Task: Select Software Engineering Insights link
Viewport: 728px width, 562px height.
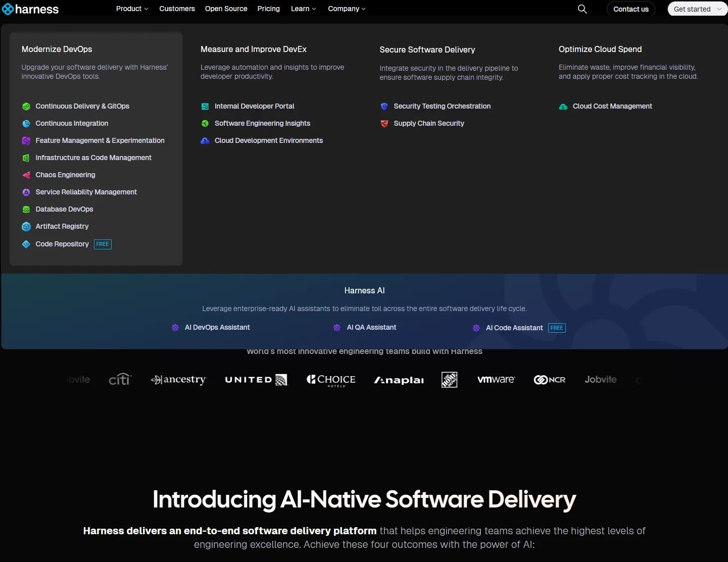Action: click(x=262, y=124)
